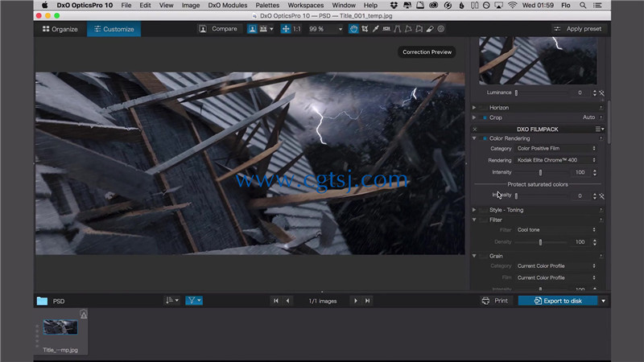
Task: Open the thumbnail sort order control
Action: 171,301
